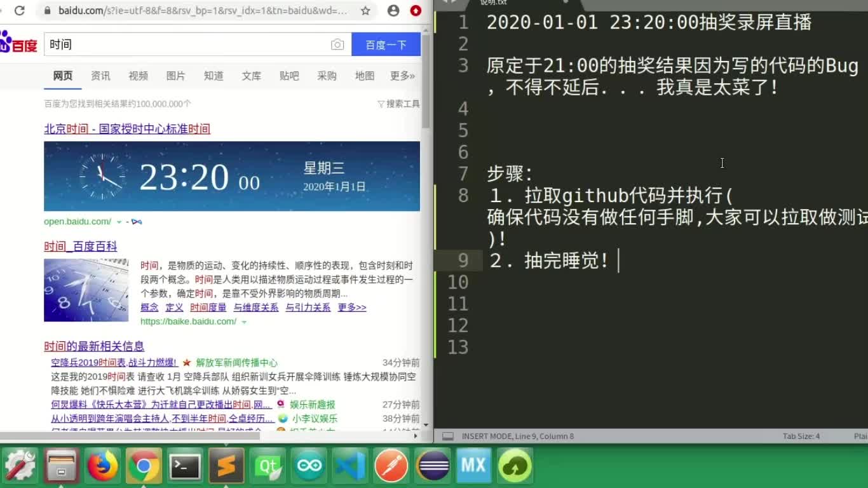Open the 时间度量 sublink
The width and height of the screenshot is (868, 488).
tap(208, 308)
